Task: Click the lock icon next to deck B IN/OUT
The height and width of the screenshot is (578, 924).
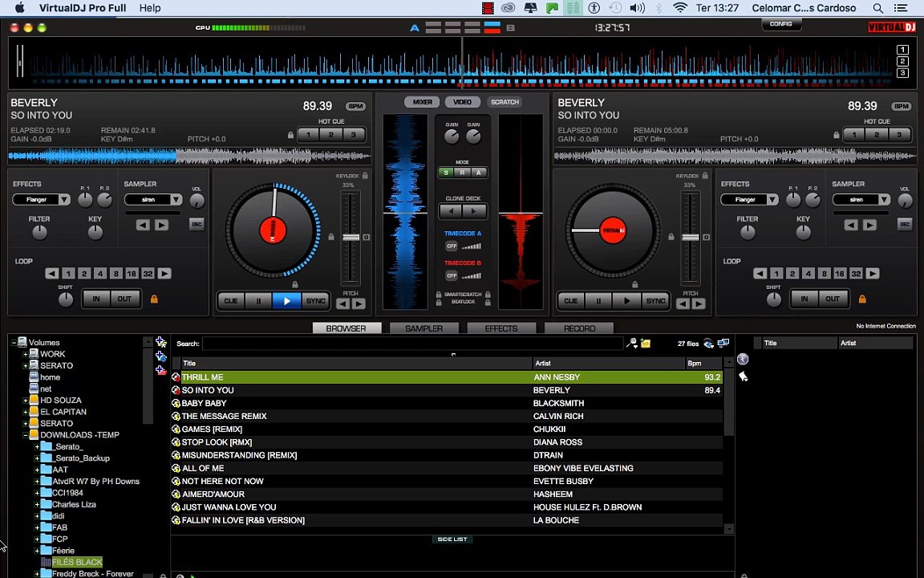Action: [862, 299]
